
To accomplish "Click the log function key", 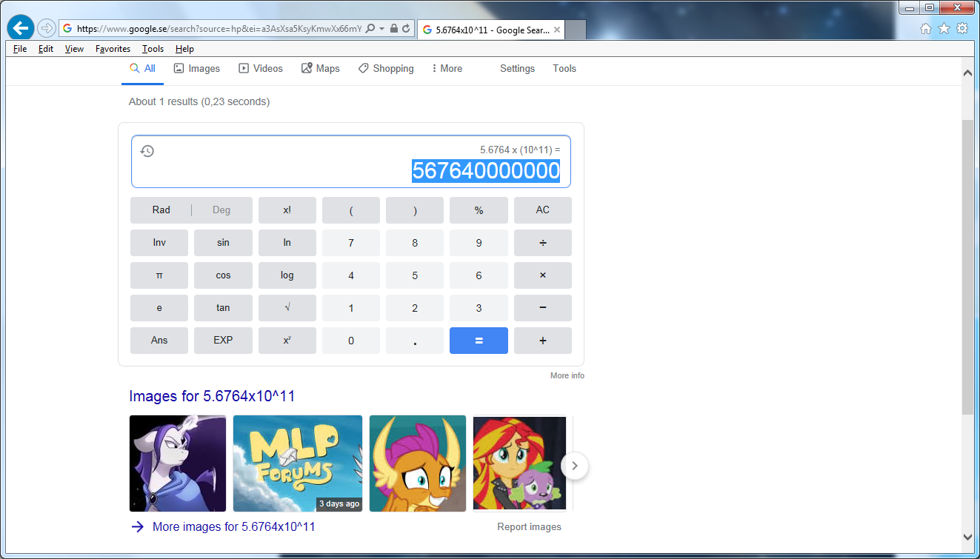I will 287,275.
